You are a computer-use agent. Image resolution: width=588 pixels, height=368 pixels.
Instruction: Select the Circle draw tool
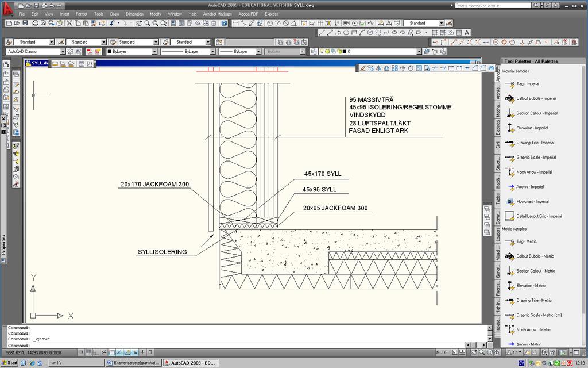(x=370, y=33)
